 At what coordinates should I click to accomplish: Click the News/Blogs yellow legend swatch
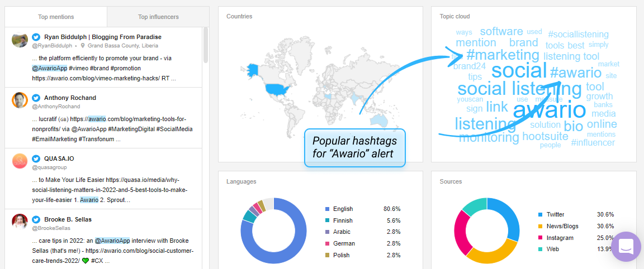(x=540, y=227)
